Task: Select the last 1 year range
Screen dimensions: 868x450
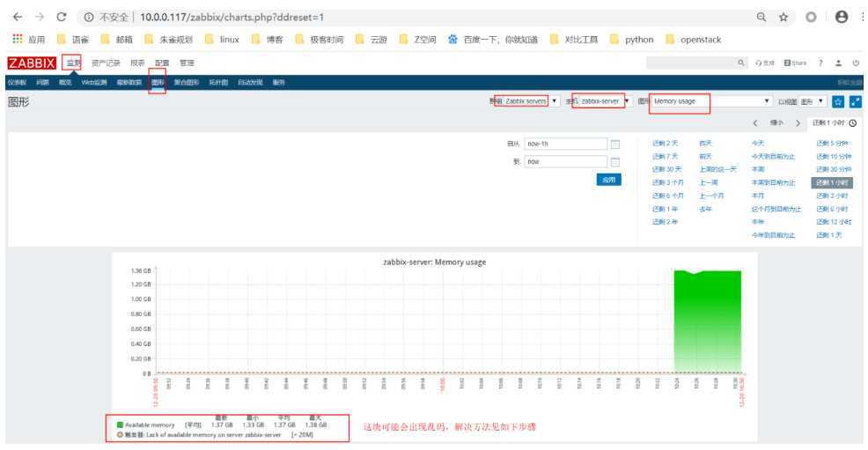Action: tap(665, 210)
